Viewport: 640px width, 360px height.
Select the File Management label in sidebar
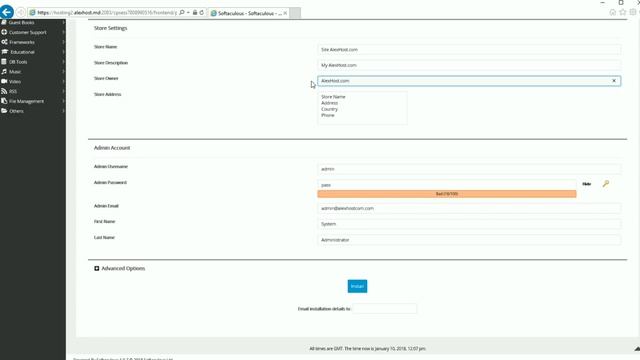click(27, 101)
